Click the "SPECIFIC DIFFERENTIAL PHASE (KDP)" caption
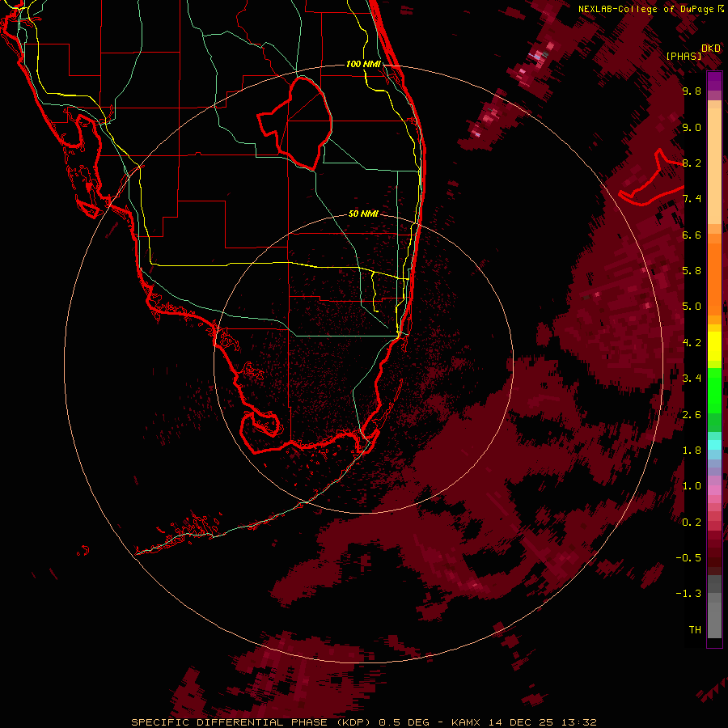 251,722
